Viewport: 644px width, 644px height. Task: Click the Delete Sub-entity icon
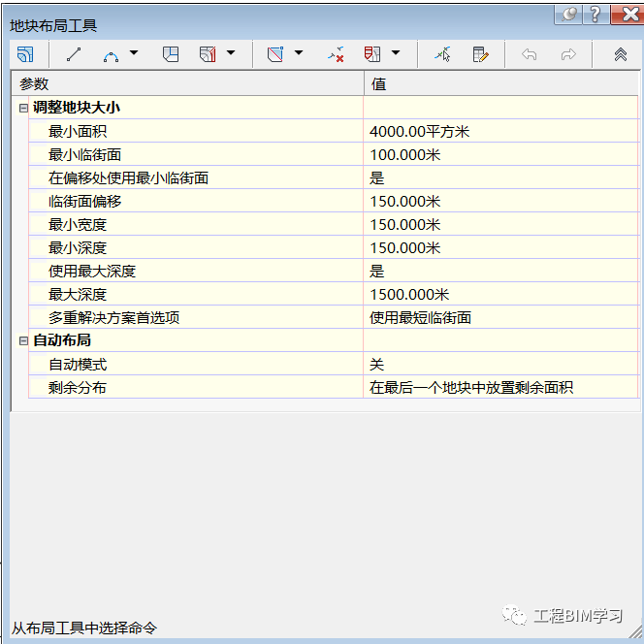click(336, 54)
